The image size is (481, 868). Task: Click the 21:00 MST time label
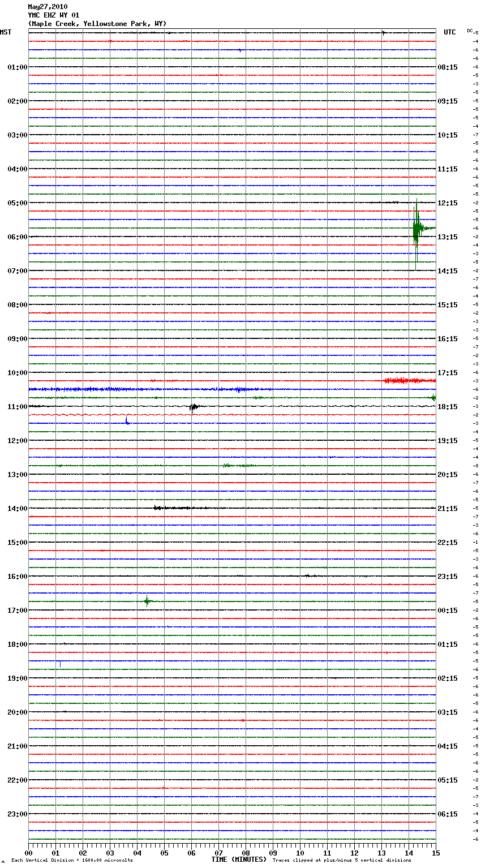18,746
